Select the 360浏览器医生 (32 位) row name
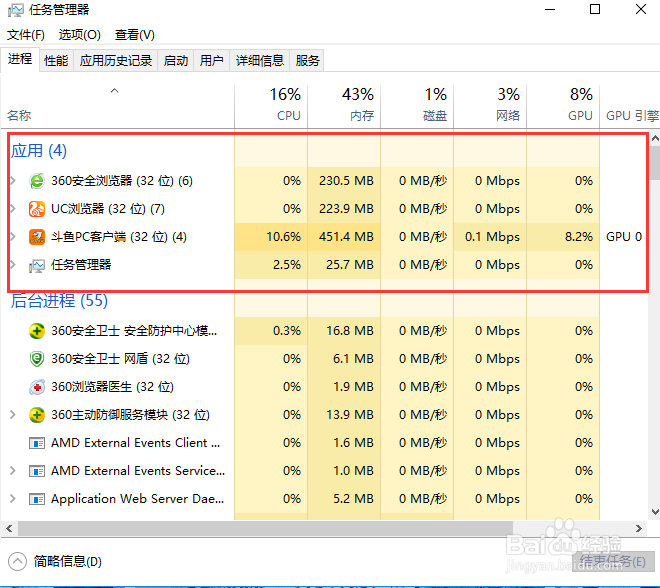This screenshot has height=588, width=660. coord(112,387)
